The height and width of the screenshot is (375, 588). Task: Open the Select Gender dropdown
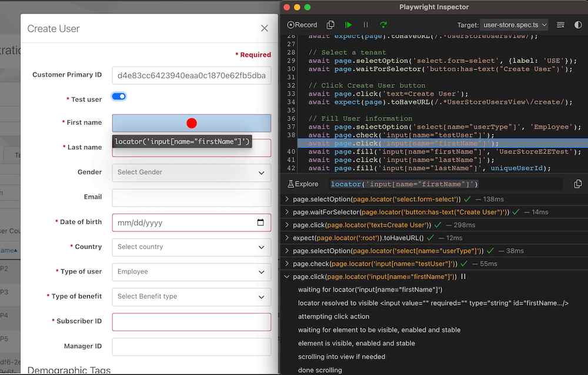(x=191, y=172)
